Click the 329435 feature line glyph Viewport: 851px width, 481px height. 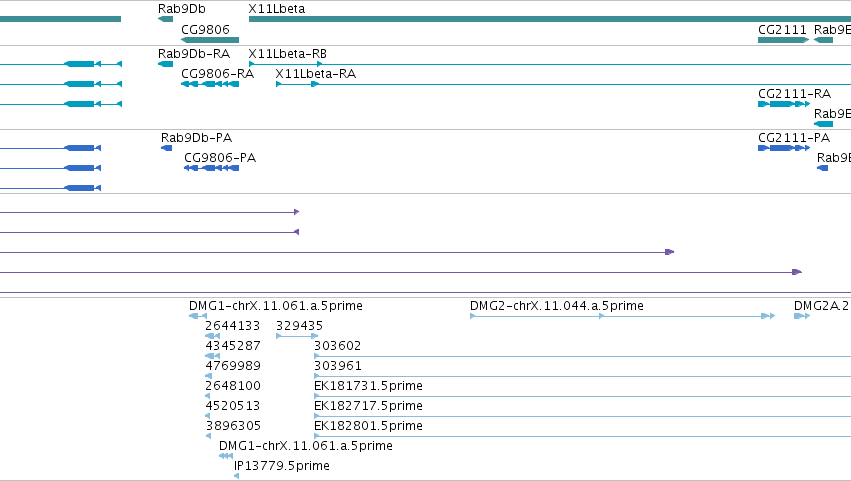click(x=297, y=336)
